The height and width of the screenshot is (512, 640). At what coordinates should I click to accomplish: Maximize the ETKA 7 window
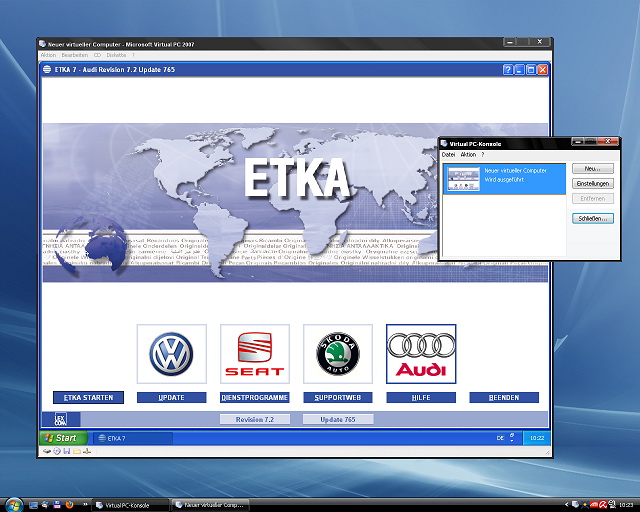(531, 70)
